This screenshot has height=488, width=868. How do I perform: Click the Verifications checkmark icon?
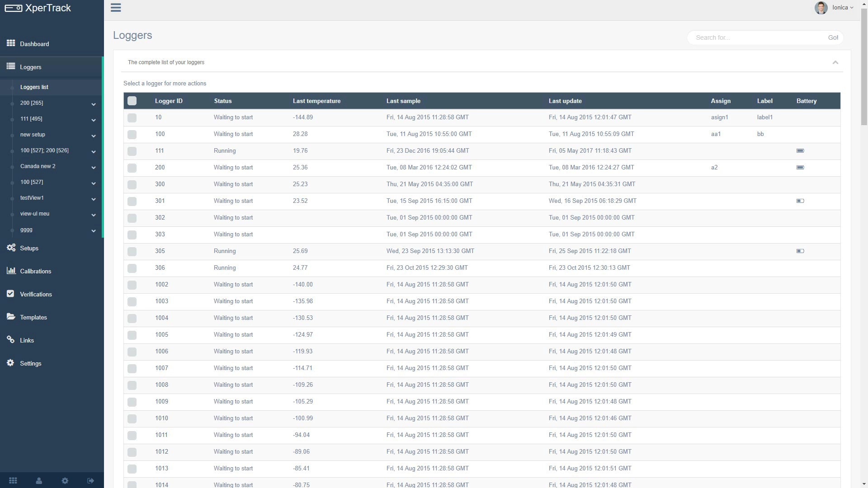pyautogui.click(x=11, y=294)
